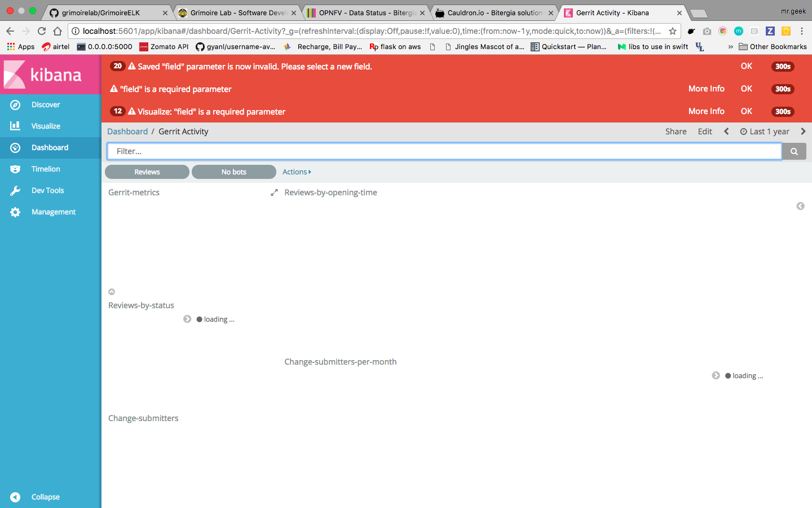
Task: Show hidden bookmarks with double chevron
Action: [x=731, y=47]
